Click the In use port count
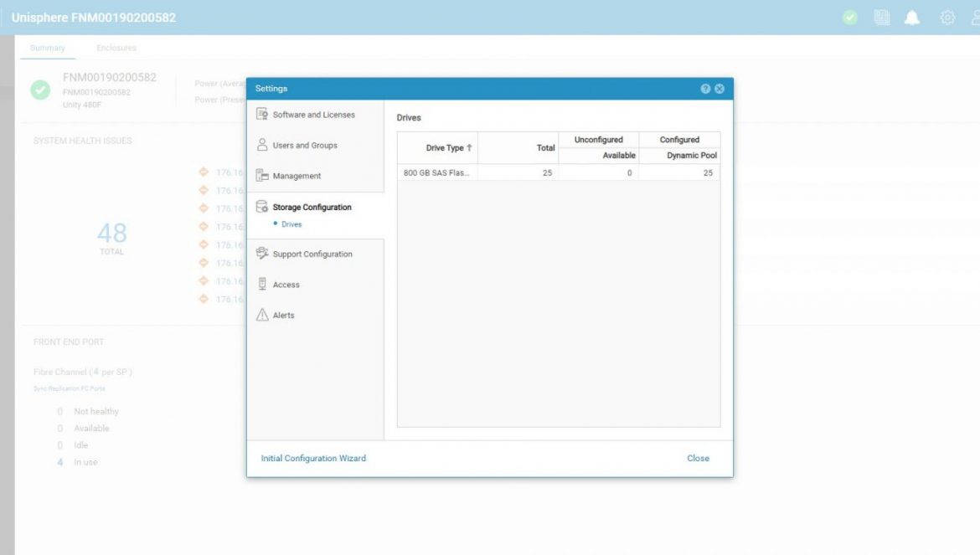 tap(60, 463)
